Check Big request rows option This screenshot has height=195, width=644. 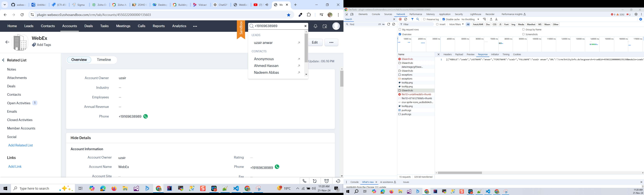[x=400, y=29]
